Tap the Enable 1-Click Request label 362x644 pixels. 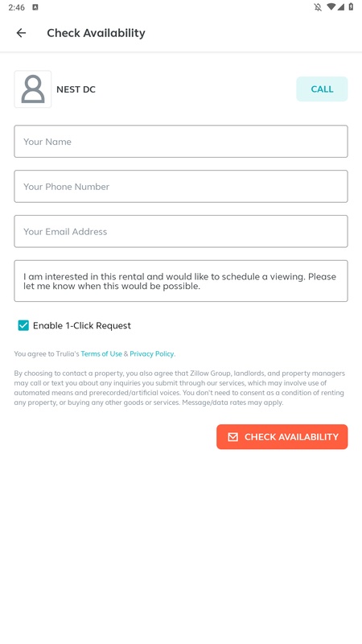tap(82, 326)
